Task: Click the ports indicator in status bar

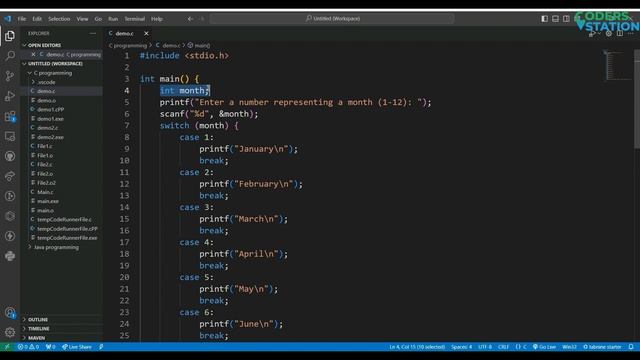Action: point(50,347)
